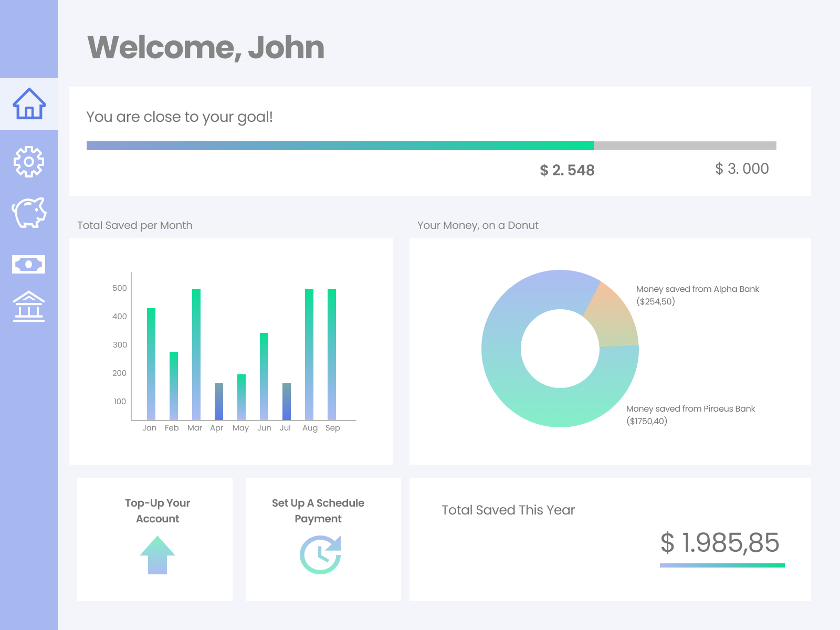
Task: Open the cash banknote icon
Action: [29, 264]
